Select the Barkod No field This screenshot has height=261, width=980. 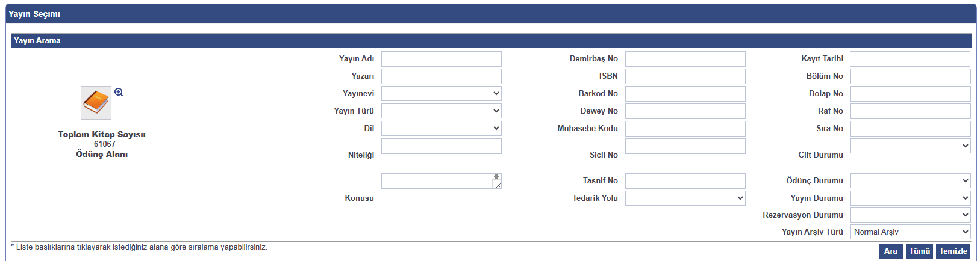(x=685, y=94)
